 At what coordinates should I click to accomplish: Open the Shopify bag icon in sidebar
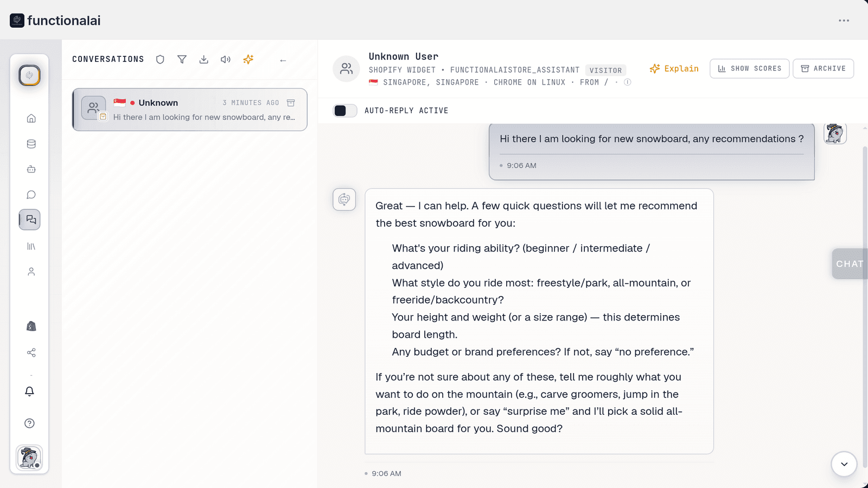click(x=31, y=326)
